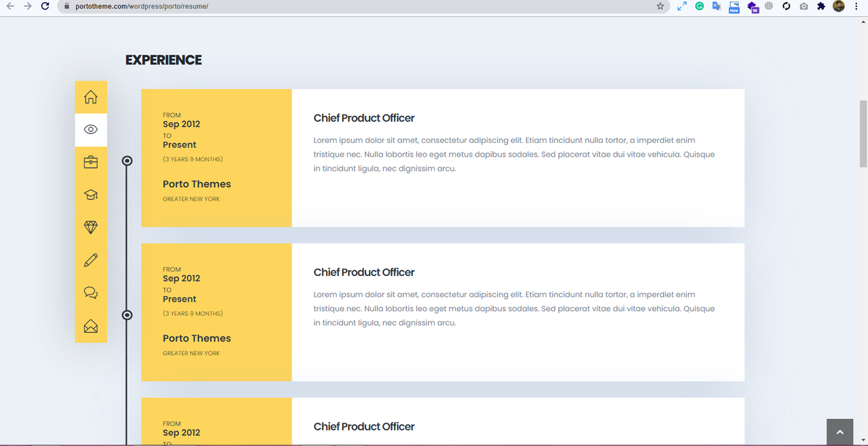
Task: Click the second timeline circle marker
Action: pyautogui.click(x=127, y=315)
